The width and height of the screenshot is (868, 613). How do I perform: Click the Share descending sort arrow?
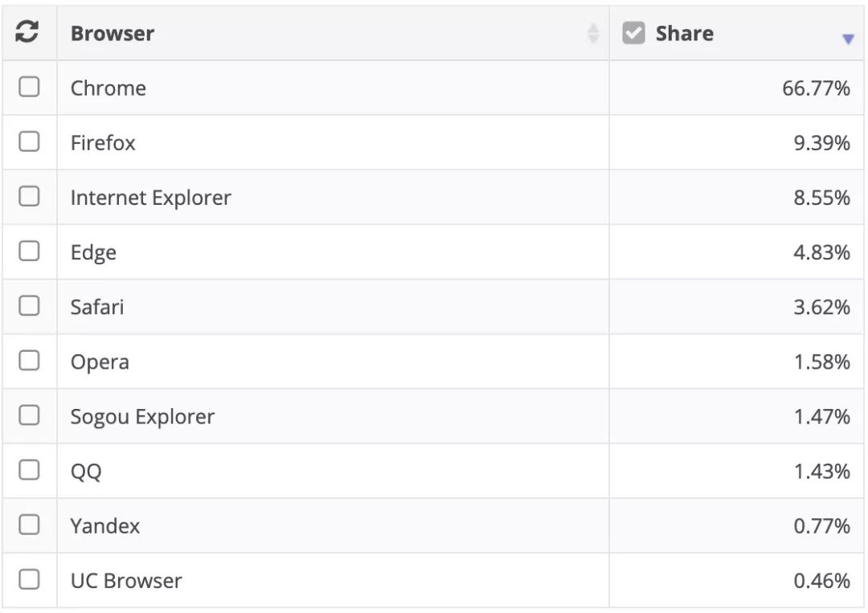click(847, 39)
